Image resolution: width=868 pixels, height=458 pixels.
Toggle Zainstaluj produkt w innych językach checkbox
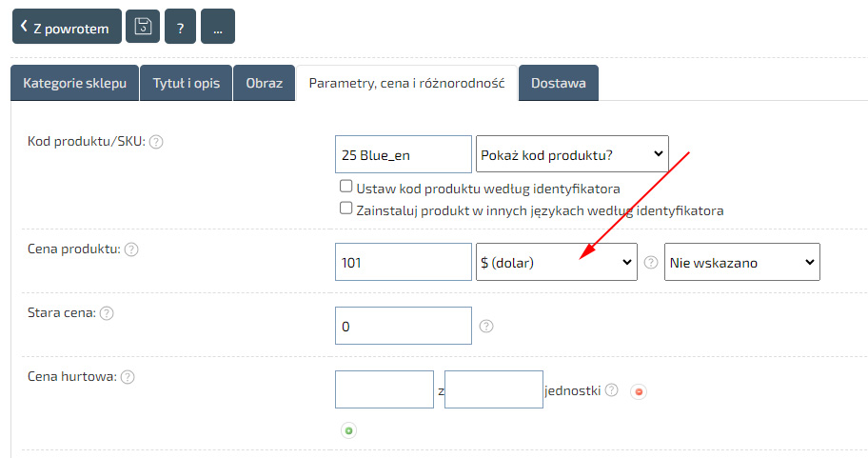(346, 209)
